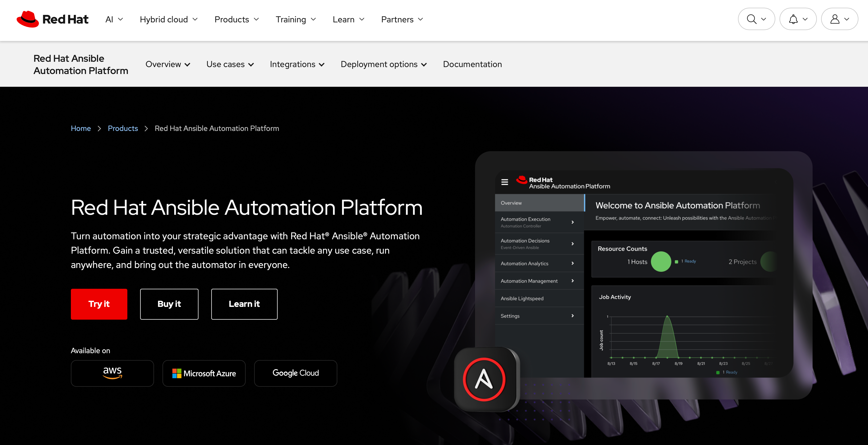Click Red Hat Ansible Automation Platform subnav title
Screen dimensions: 868x445
point(80,64)
